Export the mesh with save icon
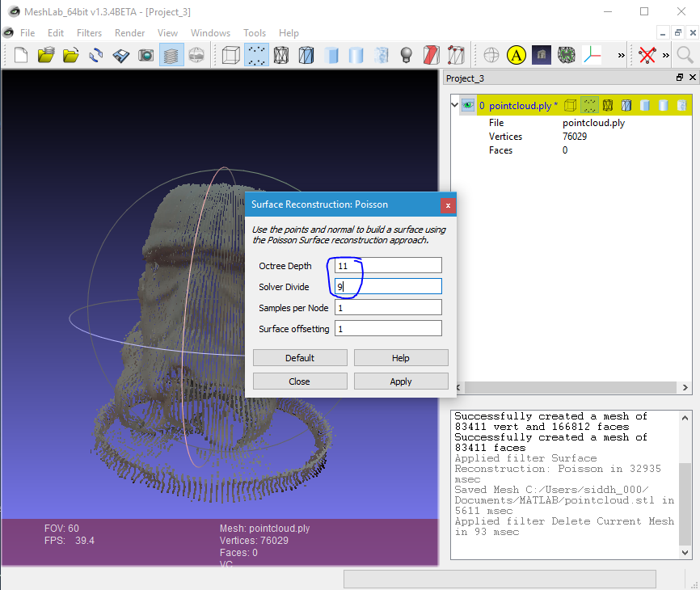700x590 pixels. click(121, 55)
